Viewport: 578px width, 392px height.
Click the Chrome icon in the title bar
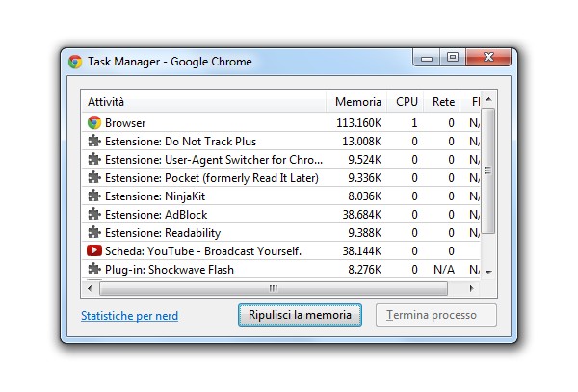pyautogui.click(x=75, y=62)
